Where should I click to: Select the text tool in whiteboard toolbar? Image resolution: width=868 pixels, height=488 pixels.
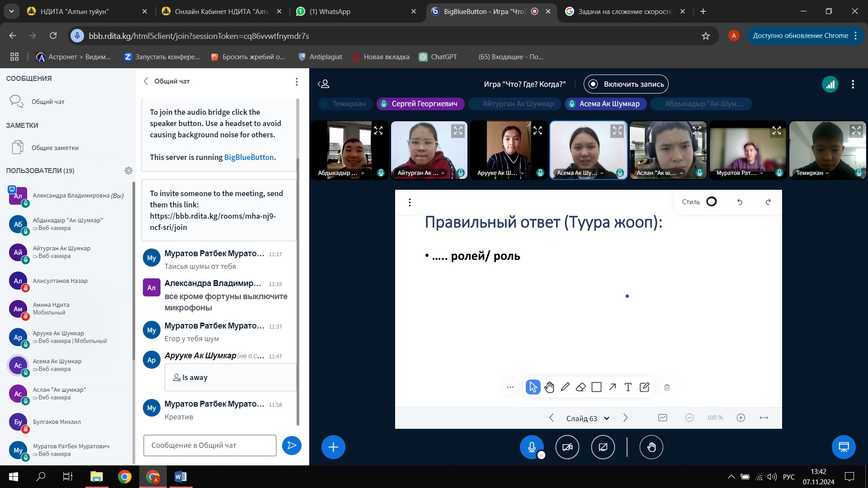(x=628, y=387)
